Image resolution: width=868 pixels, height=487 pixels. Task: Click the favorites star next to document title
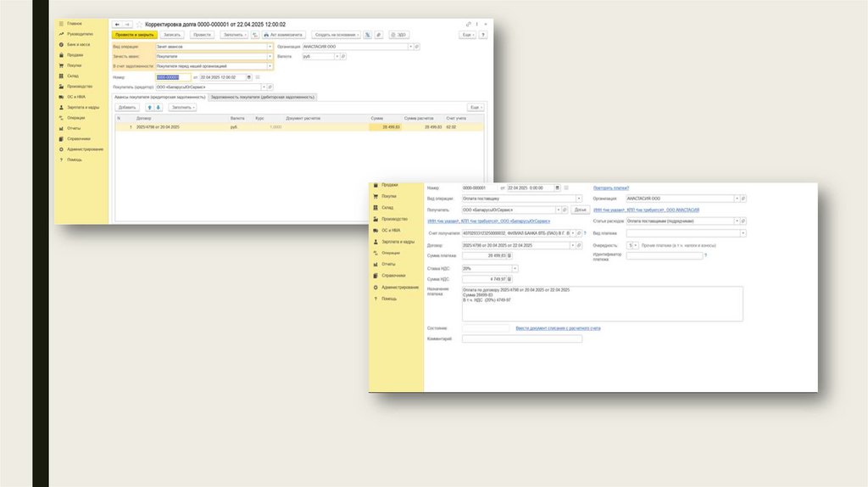point(139,25)
